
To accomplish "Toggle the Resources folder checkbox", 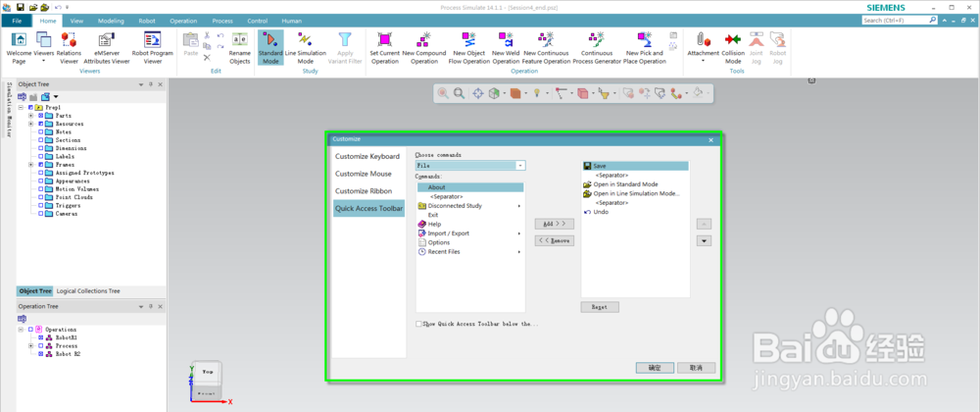I will [41, 124].
